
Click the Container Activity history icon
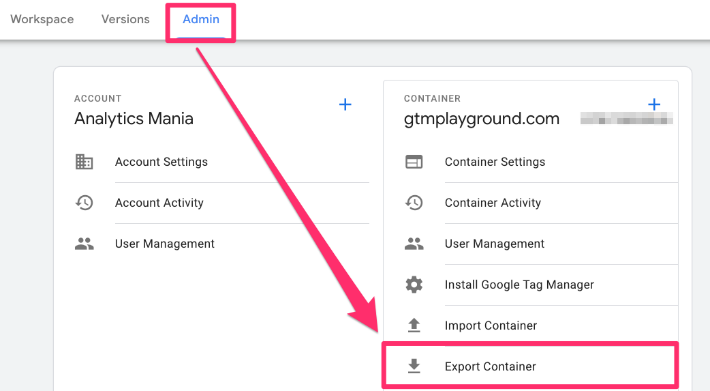click(x=414, y=202)
